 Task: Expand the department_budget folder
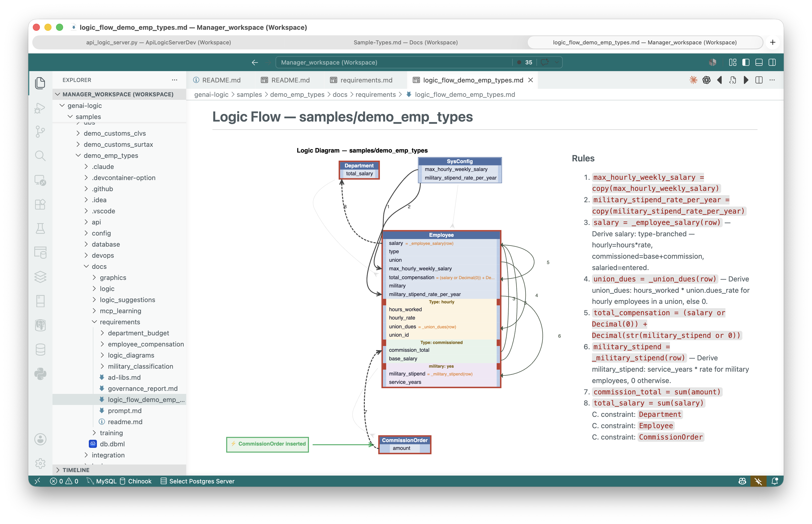coord(138,333)
